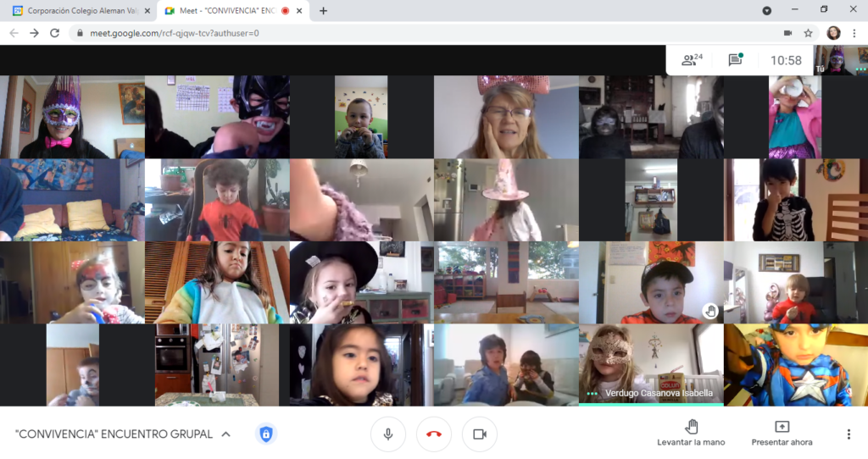Switch to Corporación Colegio Aleman tab

coord(81,11)
